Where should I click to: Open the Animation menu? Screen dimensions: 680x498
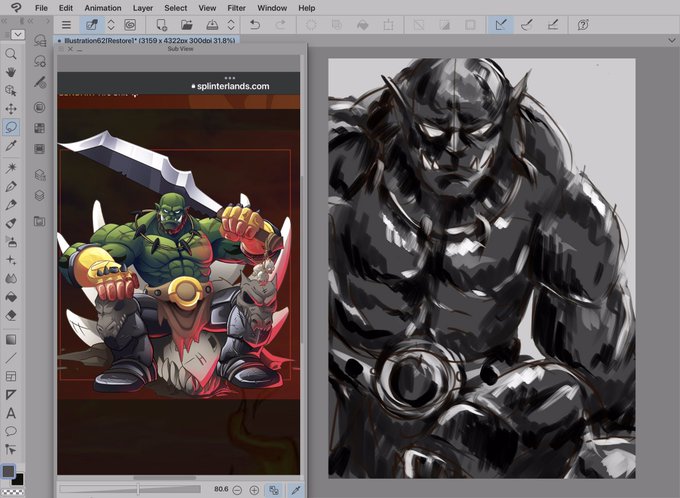click(103, 8)
